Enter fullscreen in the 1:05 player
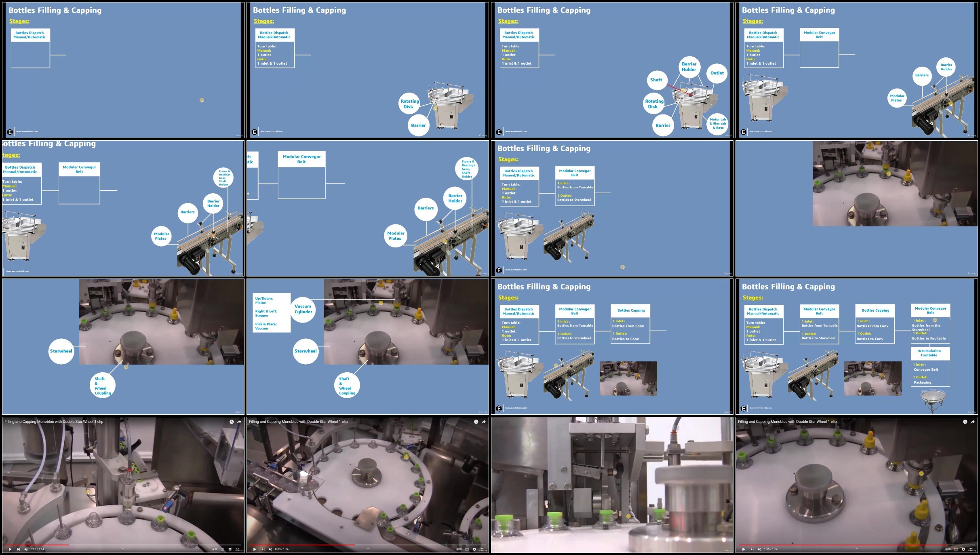Screen dimensions: 980x555 pos(971,549)
